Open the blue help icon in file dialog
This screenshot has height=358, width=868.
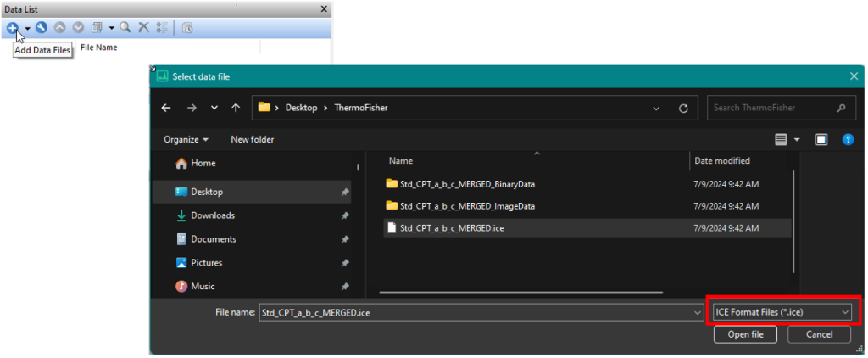[847, 139]
